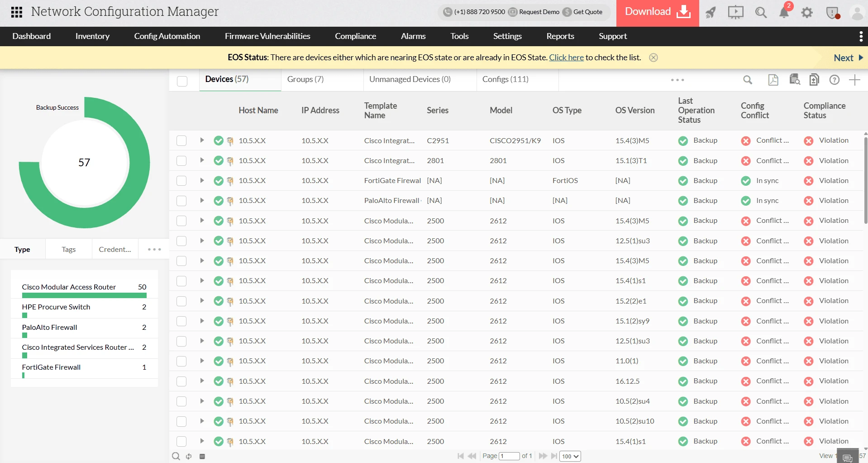Toggle the select-all devices checkbox
868x463 pixels.
point(182,81)
